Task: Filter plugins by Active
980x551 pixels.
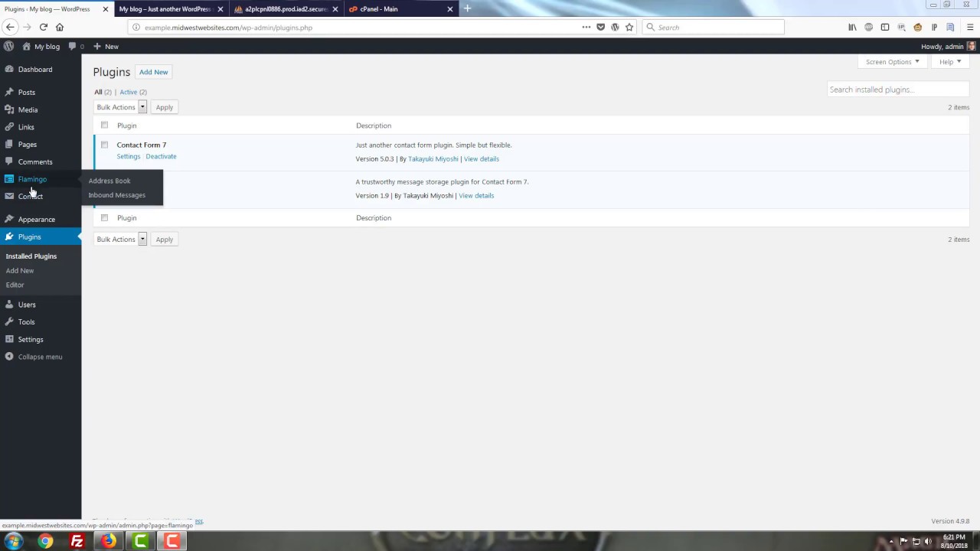Action: point(129,93)
